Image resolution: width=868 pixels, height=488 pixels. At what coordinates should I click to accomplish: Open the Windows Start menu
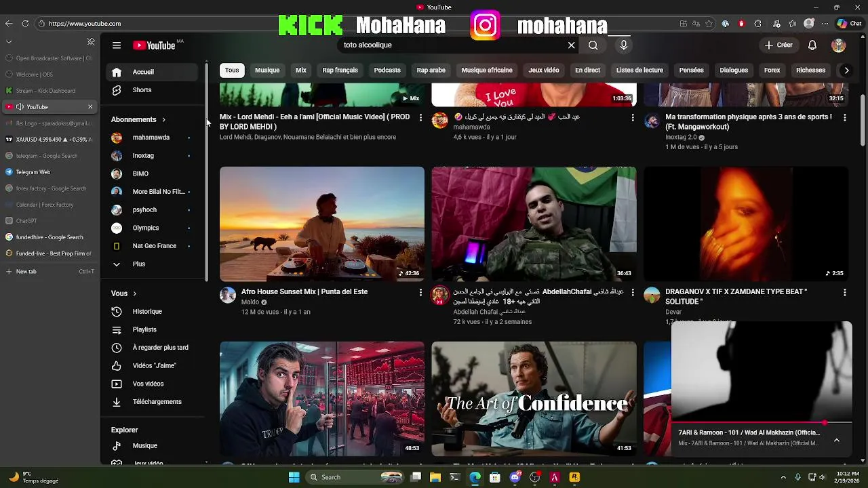point(294,477)
